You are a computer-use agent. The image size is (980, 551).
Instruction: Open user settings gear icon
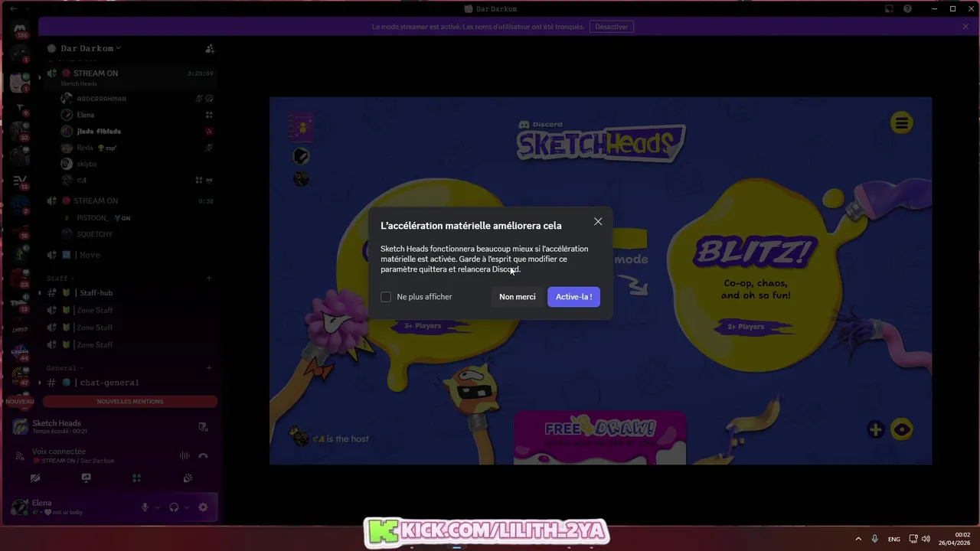tap(203, 507)
